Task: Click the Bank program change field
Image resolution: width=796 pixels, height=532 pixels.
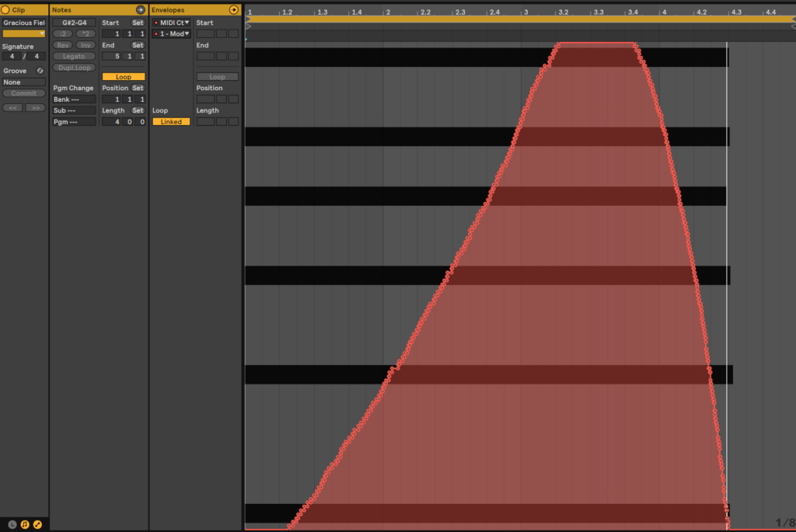Action: pyautogui.click(x=75, y=99)
